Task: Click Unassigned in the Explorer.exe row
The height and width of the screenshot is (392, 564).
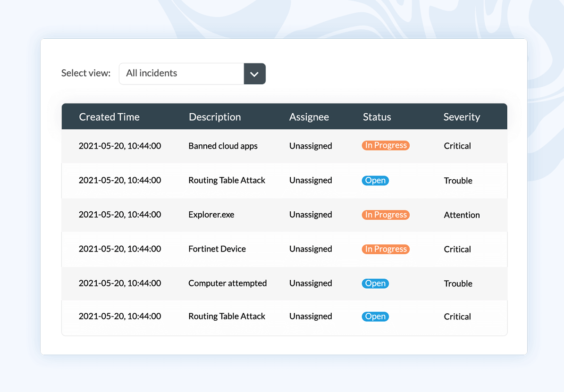Action: (311, 215)
